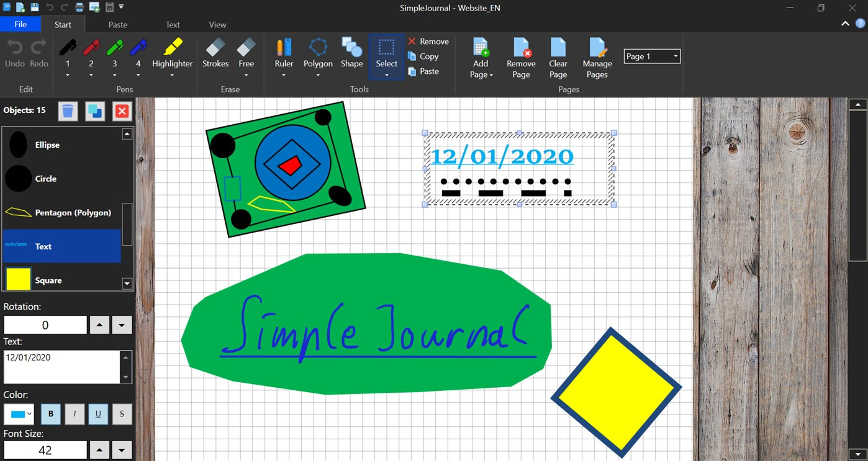Increase font size with the up arrow

coord(99,450)
